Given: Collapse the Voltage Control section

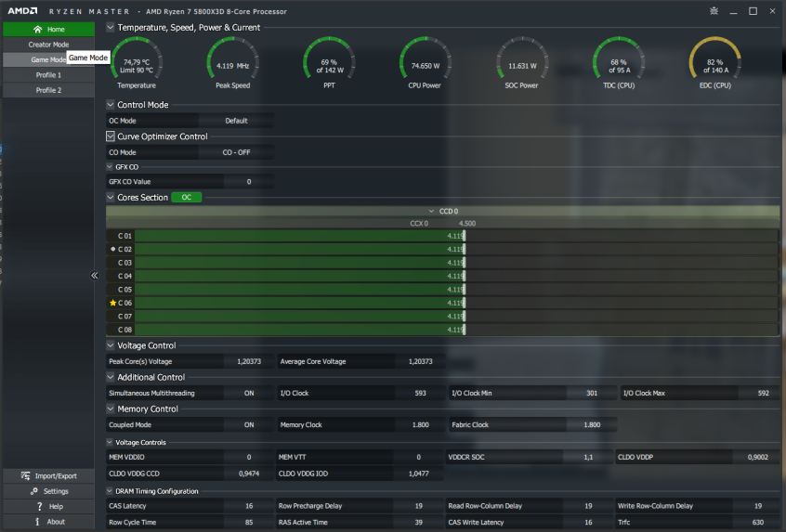Looking at the screenshot, I should click(x=111, y=345).
